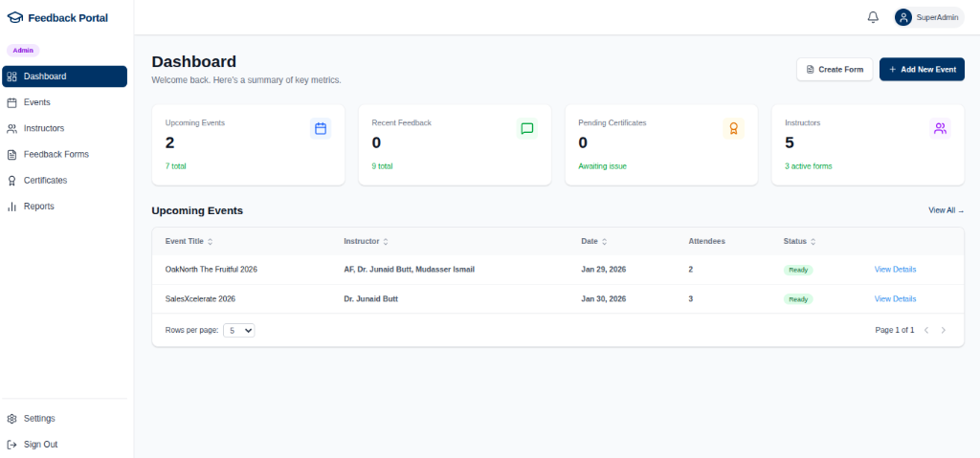Sort by Status column arrows
Screen dimensions: 980x458
click(x=813, y=241)
